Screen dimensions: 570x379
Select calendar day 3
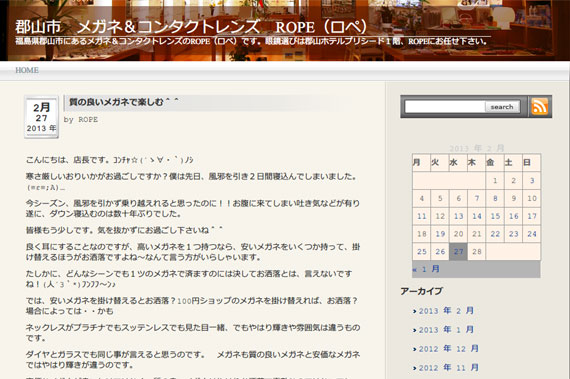click(x=532, y=181)
